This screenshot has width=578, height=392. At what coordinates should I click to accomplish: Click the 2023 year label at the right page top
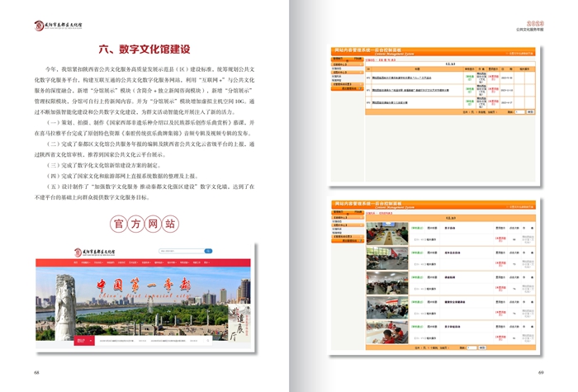pyautogui.click(x=535, y=23)
